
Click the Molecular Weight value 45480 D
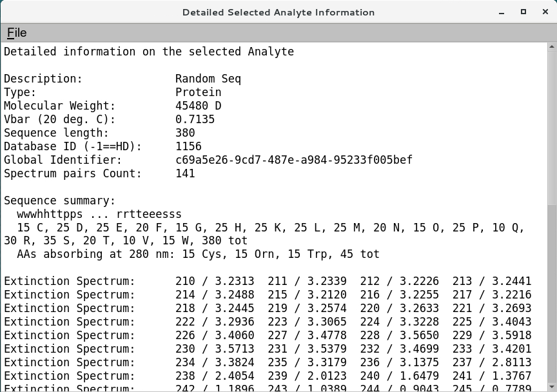click(194, 106)
